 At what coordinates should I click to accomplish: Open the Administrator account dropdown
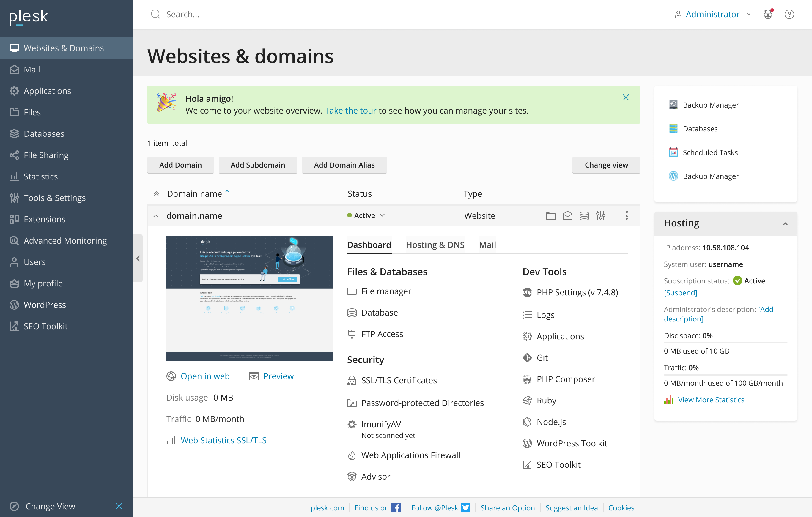click(712, 14)
